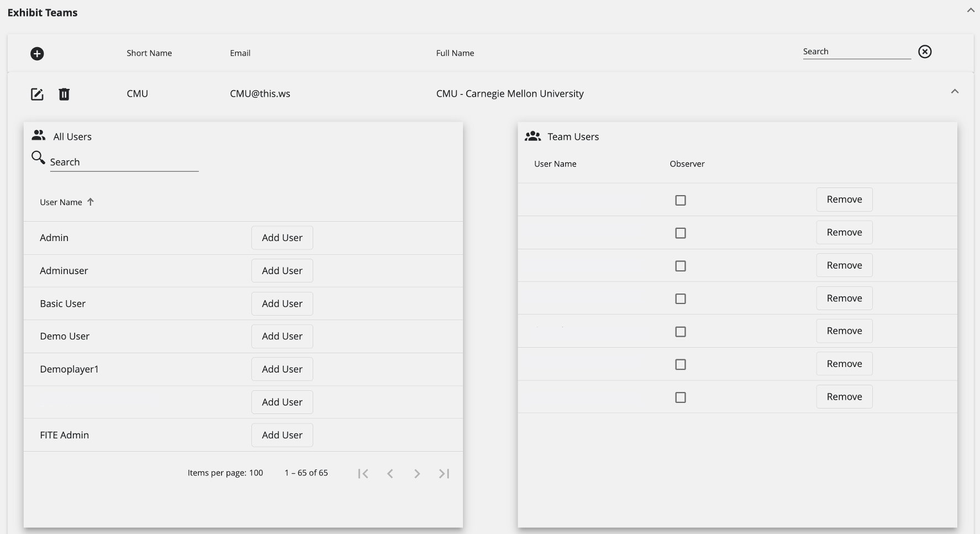Add the Demo User to the team
This screenshot has height=534, width=980.
(282, 336)
